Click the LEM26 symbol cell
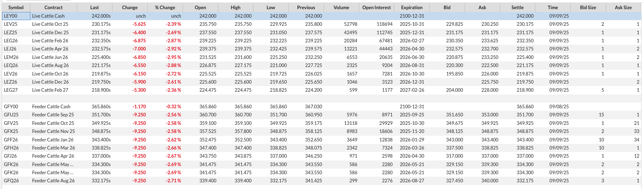This screenshot has width=644, height=189. 16,57
